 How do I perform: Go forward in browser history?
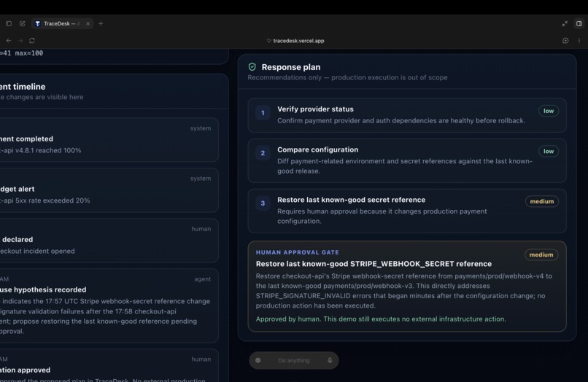tap(20, 41)
